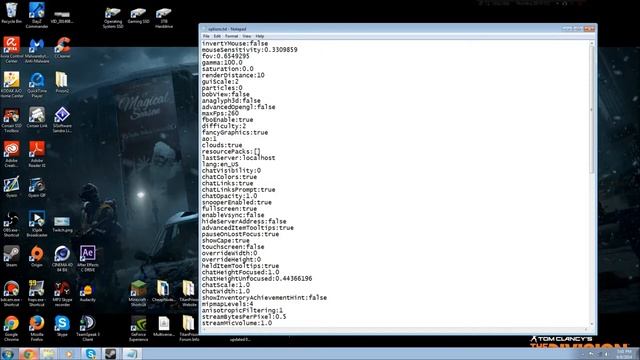Open Windows Media Player in the taskbar
Screen dimensions: 640x360
point(69,354)
